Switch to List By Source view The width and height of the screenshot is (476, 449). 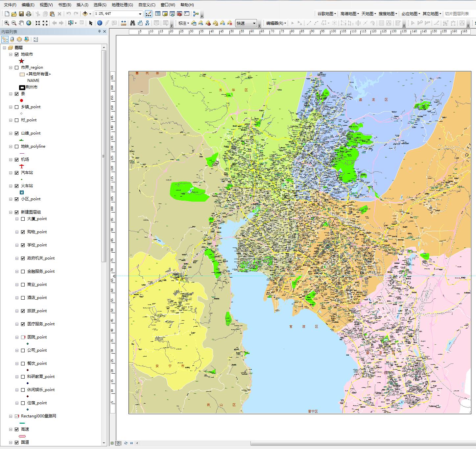(12, 39)
